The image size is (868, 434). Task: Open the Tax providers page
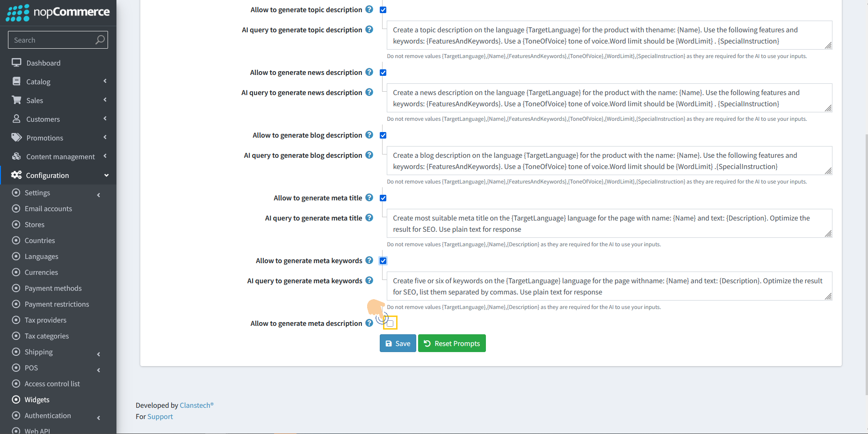pos(45,320)
